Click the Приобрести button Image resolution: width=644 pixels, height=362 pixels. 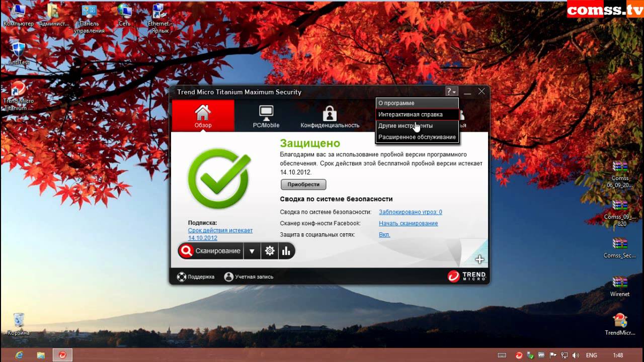(x=303, y=185)
